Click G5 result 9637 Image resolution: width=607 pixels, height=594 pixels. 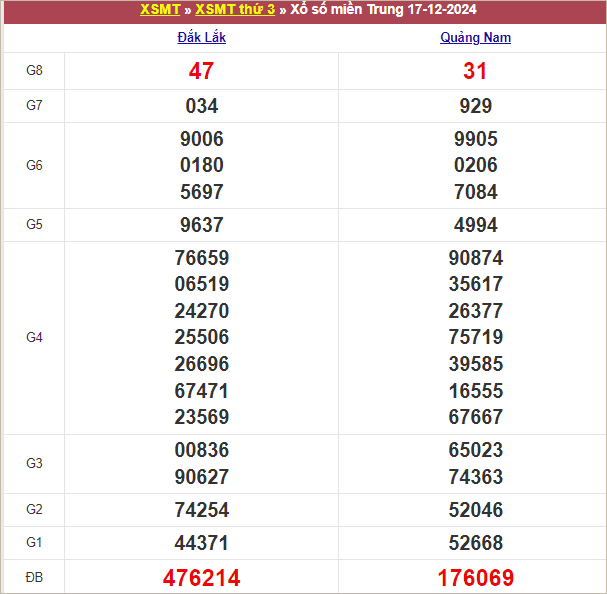pos(202,225)
